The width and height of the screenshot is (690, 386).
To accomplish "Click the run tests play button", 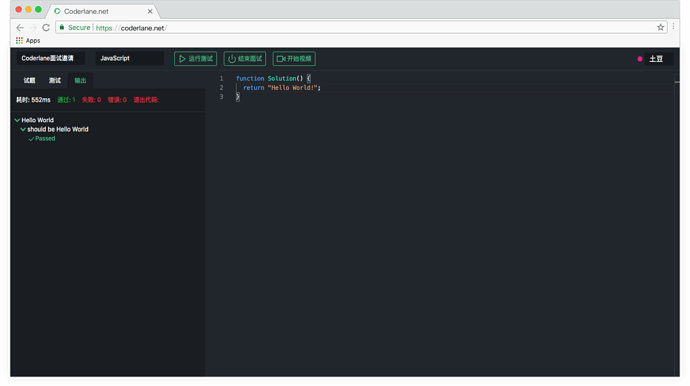I will coord(195,59).
